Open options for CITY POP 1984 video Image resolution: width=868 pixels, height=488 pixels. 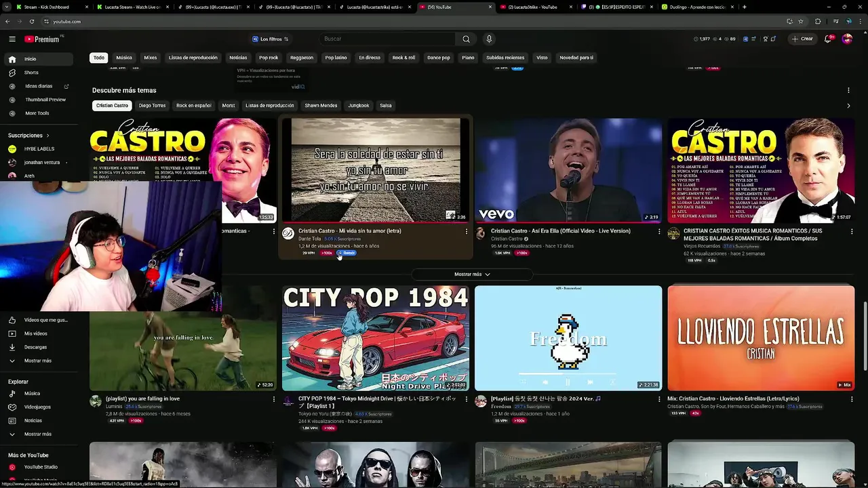point(466,399)
